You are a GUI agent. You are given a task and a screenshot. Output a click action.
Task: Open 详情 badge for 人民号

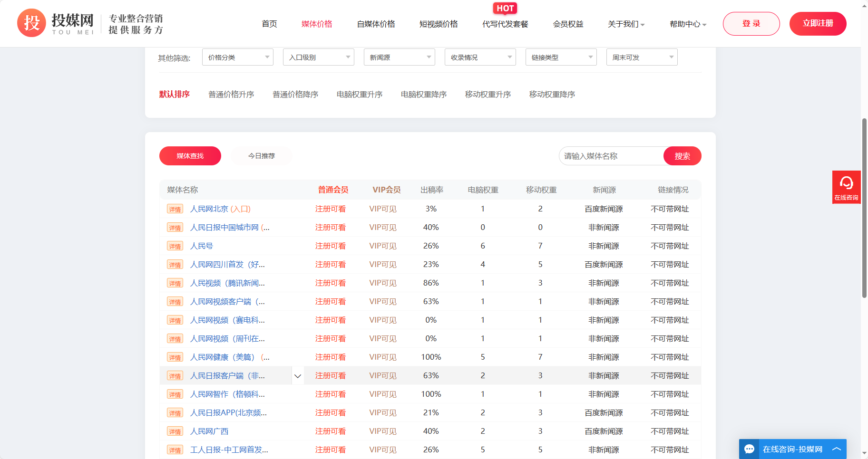tap(175, 246)
